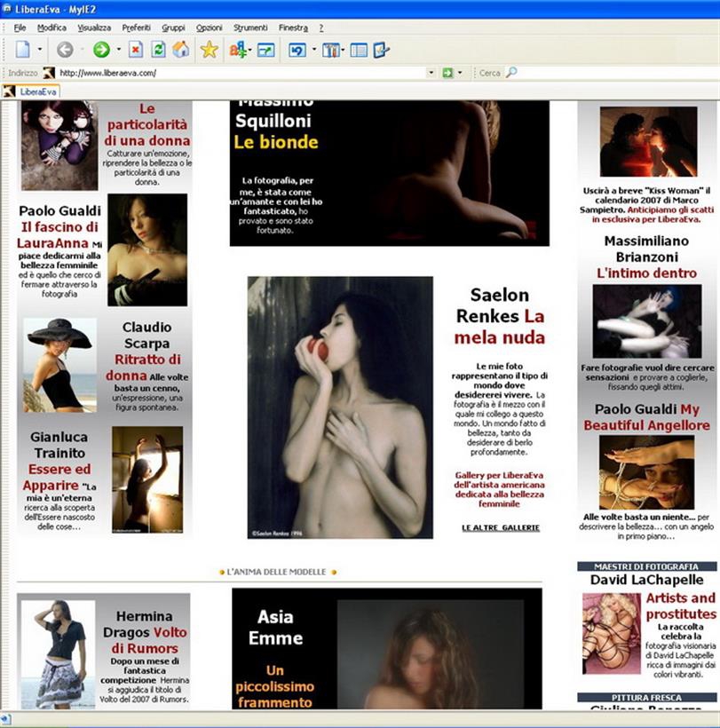Click the gray back arrow button
720x728 pixels.
click(65, 50)
